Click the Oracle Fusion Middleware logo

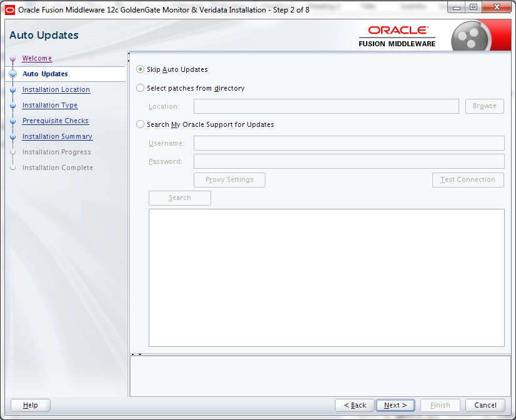(397, 36)
